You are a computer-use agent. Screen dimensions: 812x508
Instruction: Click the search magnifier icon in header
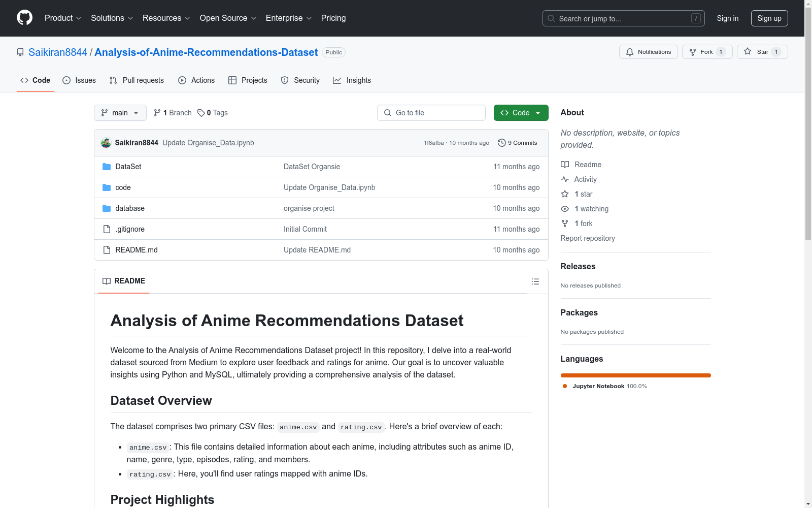(x=551, y=18)
